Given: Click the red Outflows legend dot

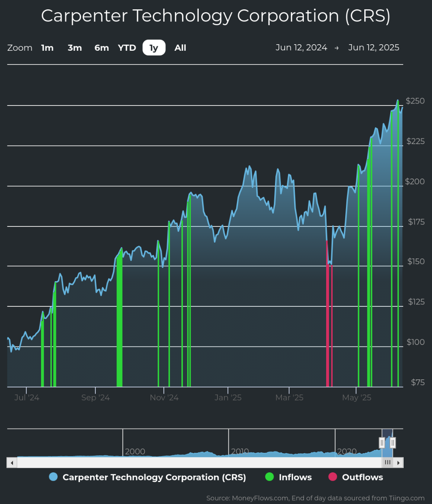Looking at the screenshot, I should click(x=333, y=477).
